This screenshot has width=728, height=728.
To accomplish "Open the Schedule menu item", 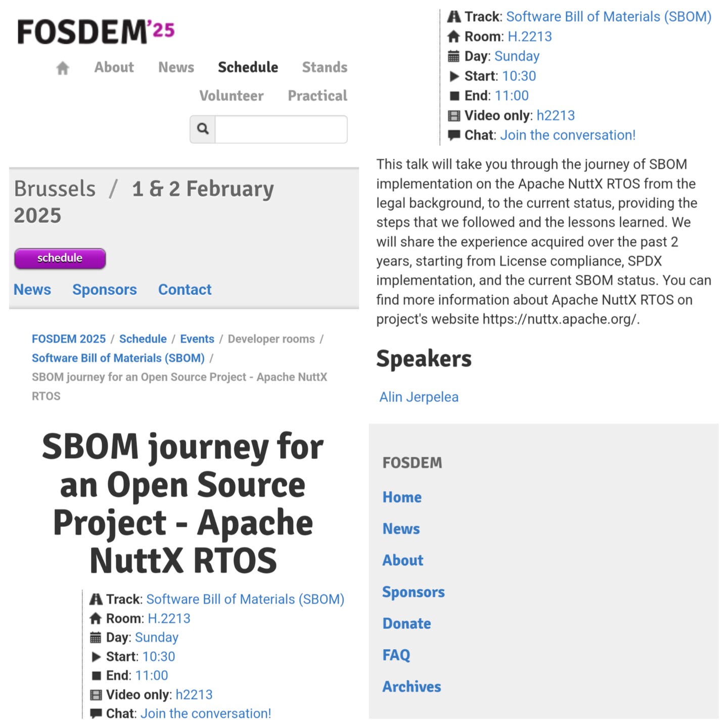I will (x=248, y=67).
